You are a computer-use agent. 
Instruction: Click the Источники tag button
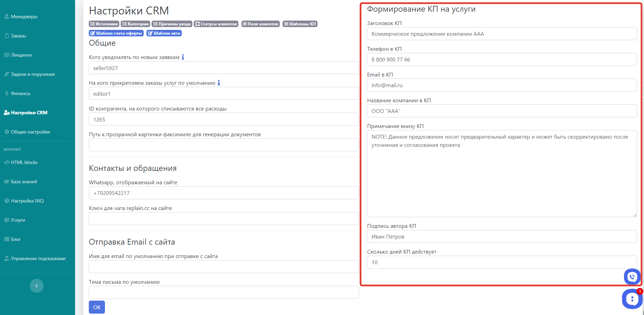pos(104,24)
